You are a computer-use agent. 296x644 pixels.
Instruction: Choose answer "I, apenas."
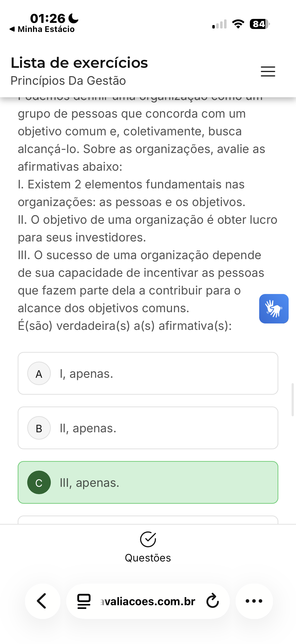(86, 374)
